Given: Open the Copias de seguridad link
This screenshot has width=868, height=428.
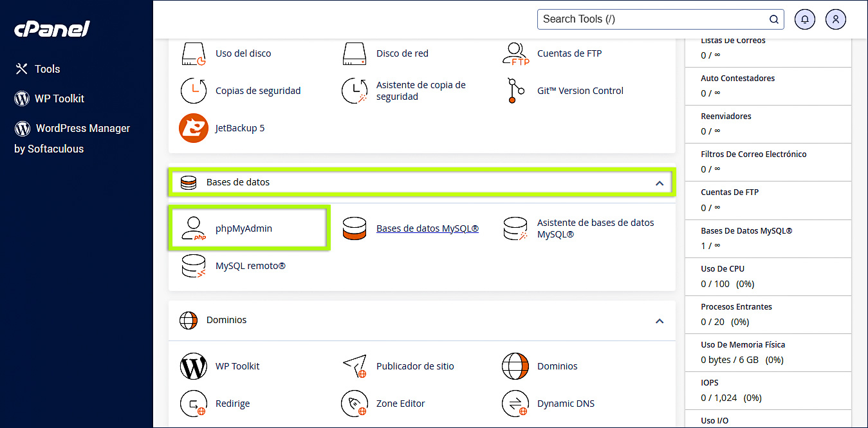Looking at the screenshot, I should coord(258,91).
